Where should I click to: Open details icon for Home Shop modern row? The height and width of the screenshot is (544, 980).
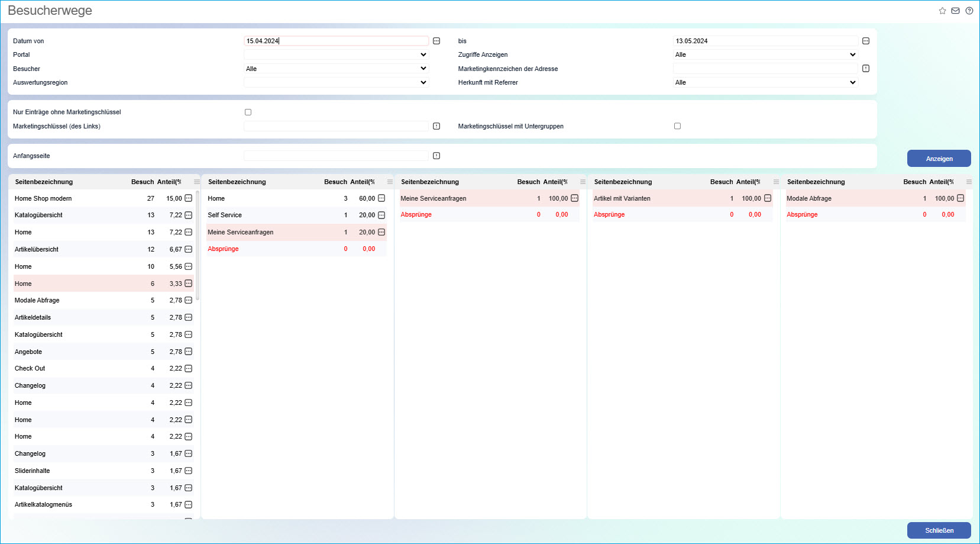(x=189, y=198)
